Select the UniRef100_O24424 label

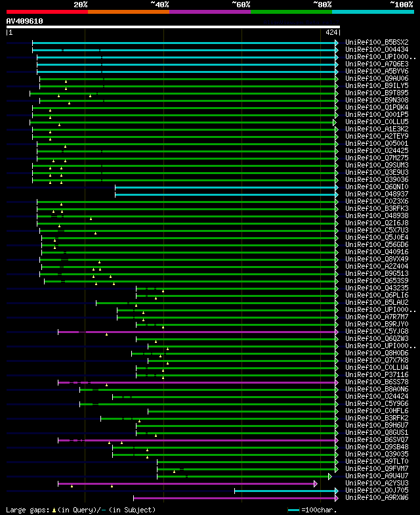coord(377,397)
